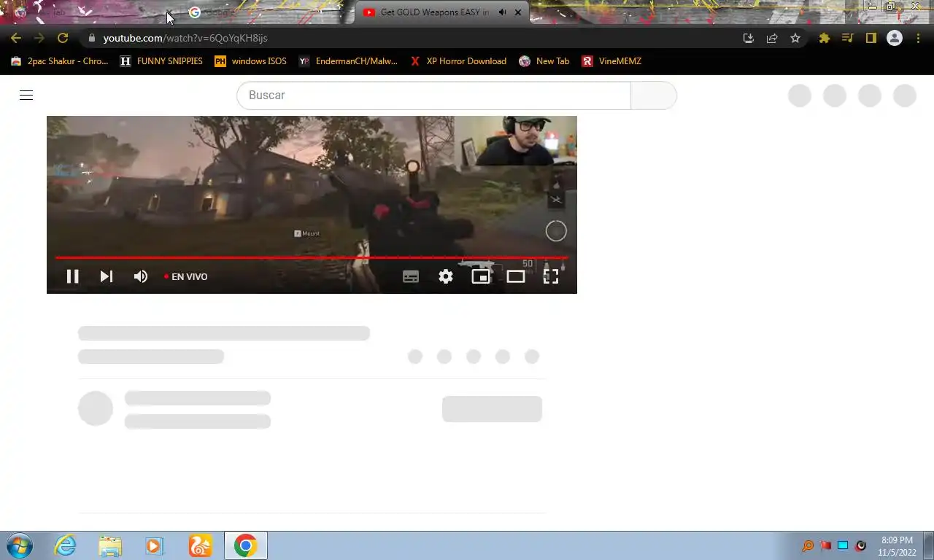Focus the Buscar search field
934x560 pixels.
(x=433, y=96)
